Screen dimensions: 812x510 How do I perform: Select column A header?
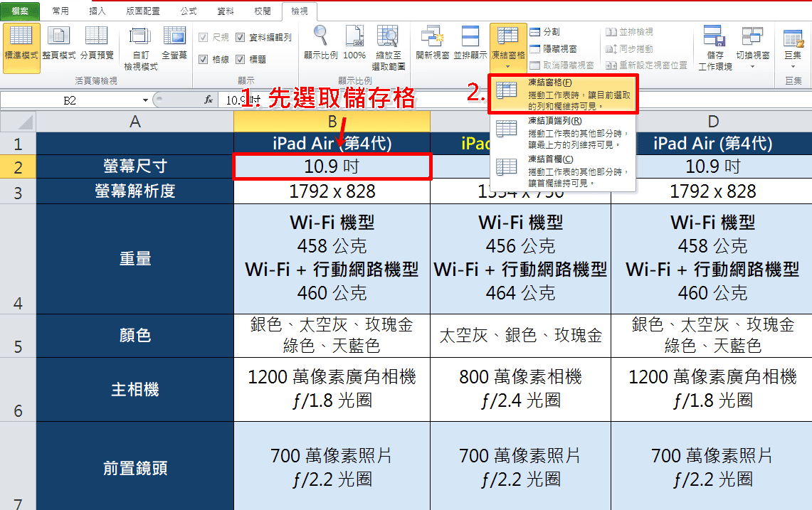[x=135, y=122]
